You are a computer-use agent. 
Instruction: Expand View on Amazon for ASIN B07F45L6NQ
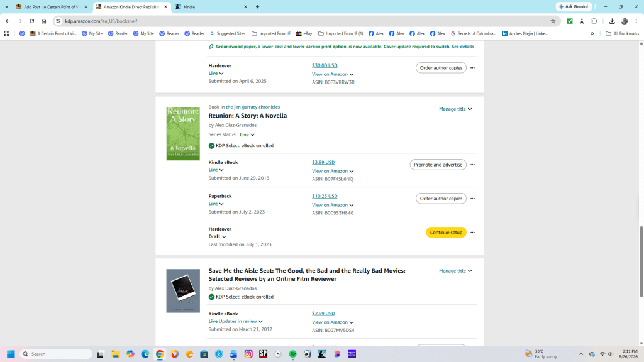pos(333,171)
